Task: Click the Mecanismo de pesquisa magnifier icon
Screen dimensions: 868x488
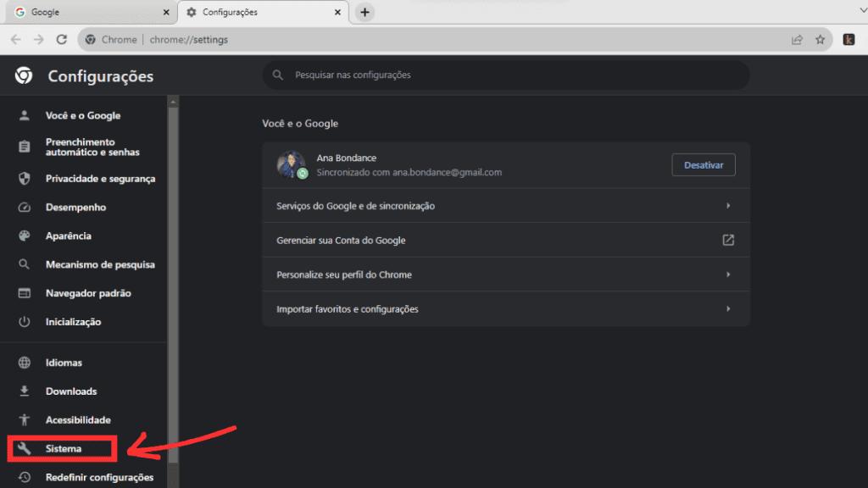Action: click(25, 264)
